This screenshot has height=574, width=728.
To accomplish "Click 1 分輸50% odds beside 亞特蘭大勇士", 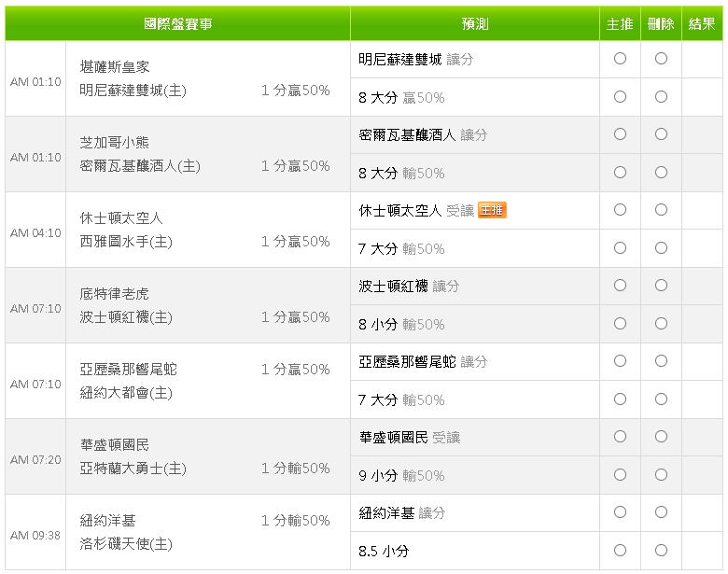I will coord(295,469).
